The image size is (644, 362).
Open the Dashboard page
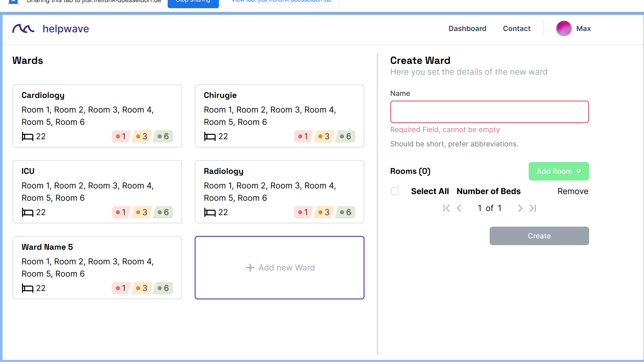point(467,28)
